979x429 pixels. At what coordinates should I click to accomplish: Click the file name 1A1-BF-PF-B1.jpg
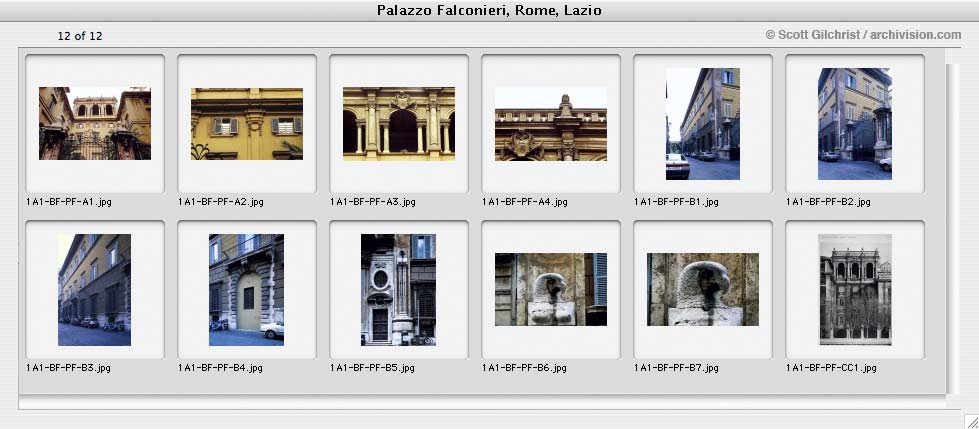(x=676, y=202)
